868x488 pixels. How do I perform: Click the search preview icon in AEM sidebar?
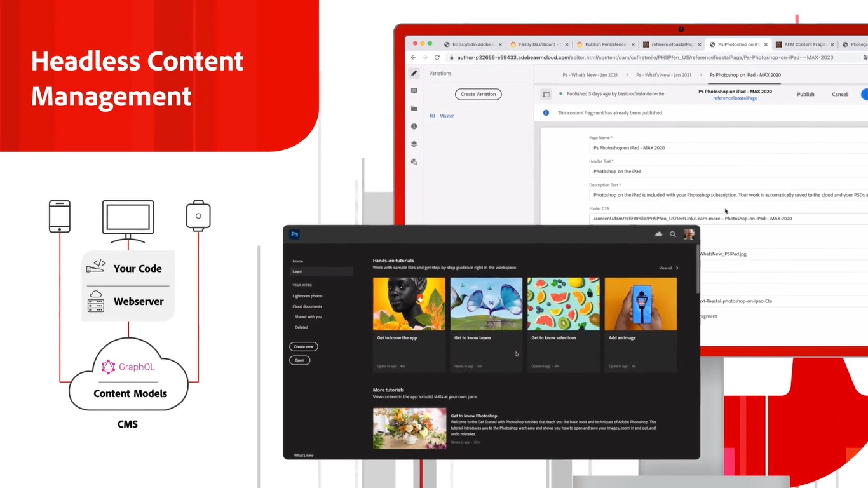pyautogui.click(x=414, y=162)
